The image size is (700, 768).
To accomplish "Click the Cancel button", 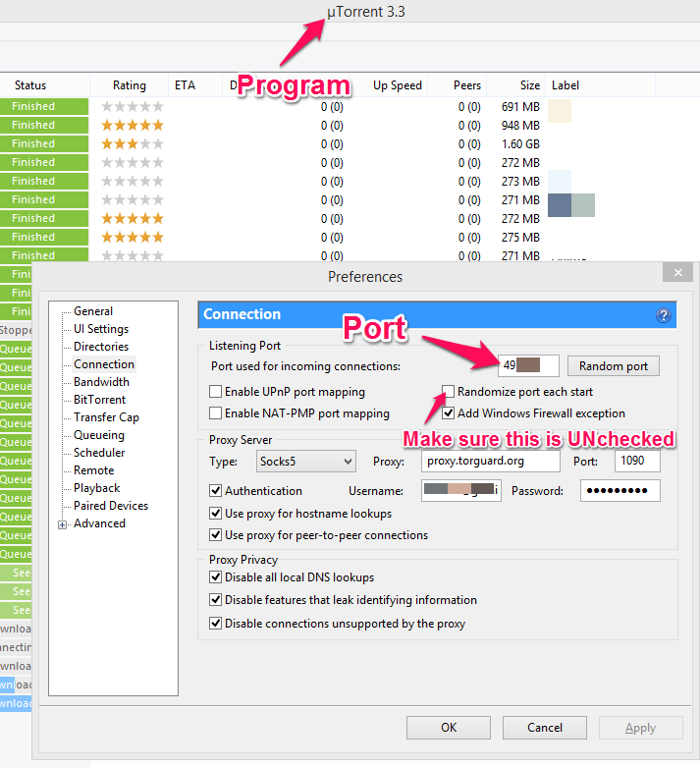I will [544, 728].
